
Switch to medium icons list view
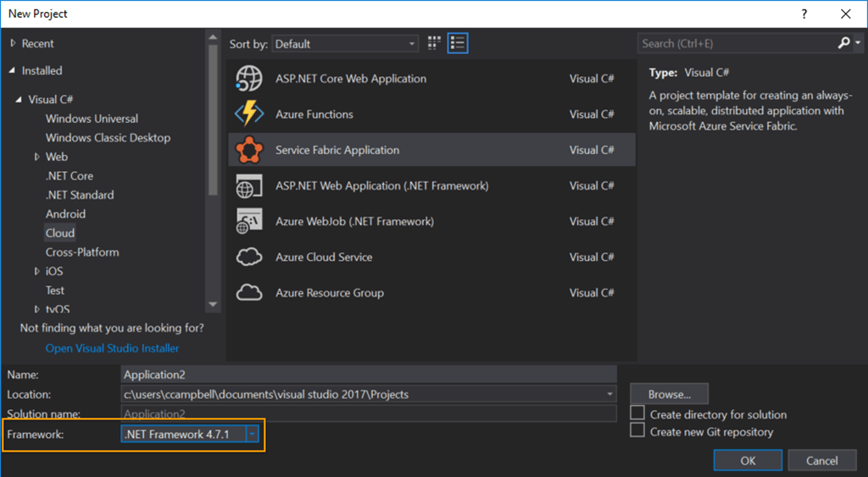458,43
